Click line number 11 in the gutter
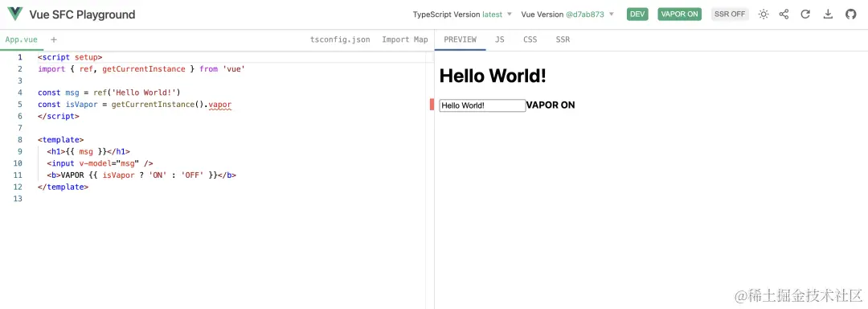Viewport: 868px width, 309px height. (x=18, y=175)
